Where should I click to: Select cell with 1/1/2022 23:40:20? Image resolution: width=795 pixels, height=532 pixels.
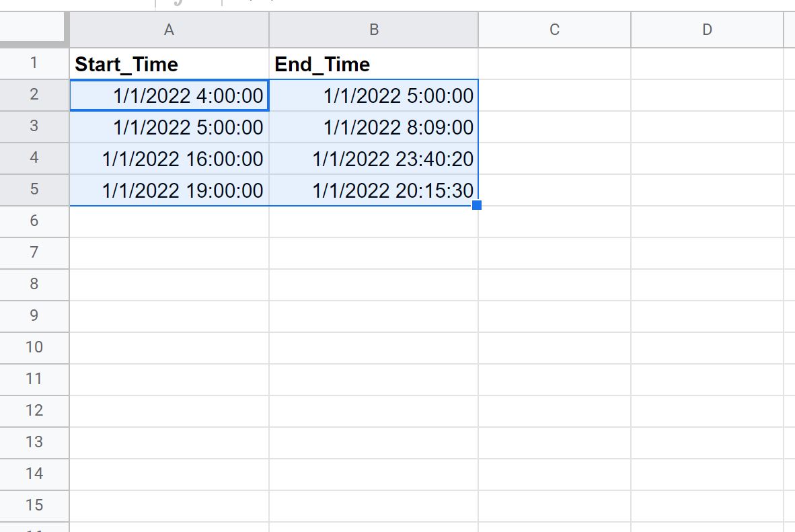(374, 159)
